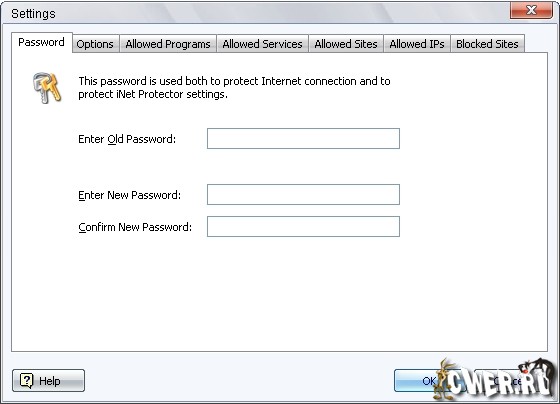Image resolution: width=560 pixels, height=404 pixels.
Task: Open Help from the bottom-left button
Action: point(49,381)
